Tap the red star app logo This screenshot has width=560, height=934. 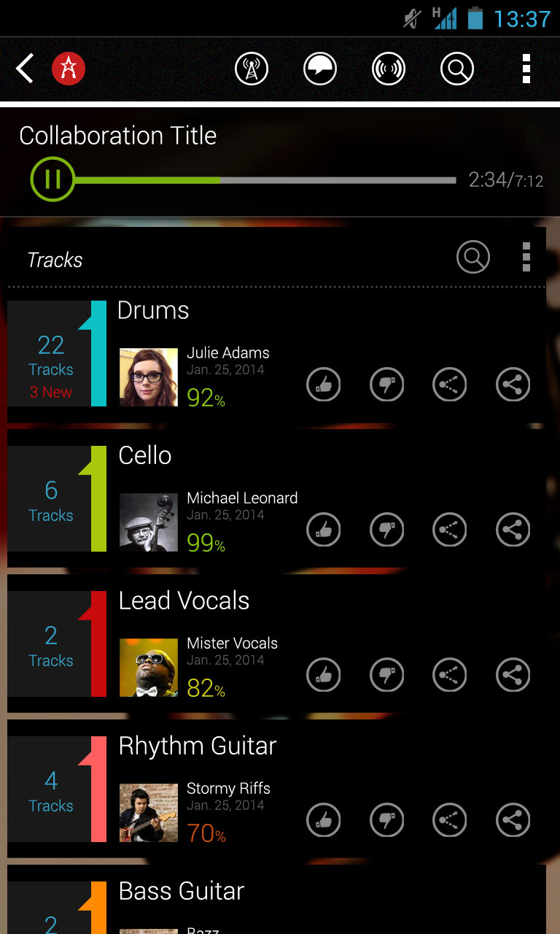point(69,69)
